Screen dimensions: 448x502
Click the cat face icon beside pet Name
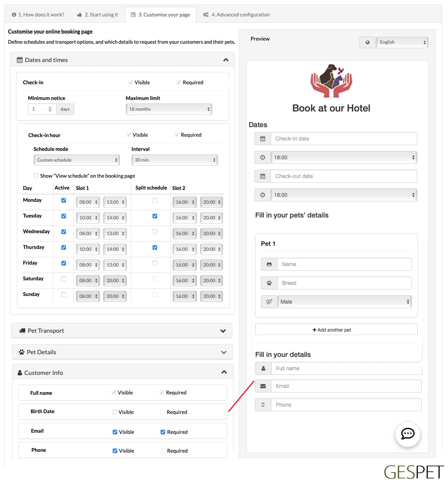(x=269, y=264)
